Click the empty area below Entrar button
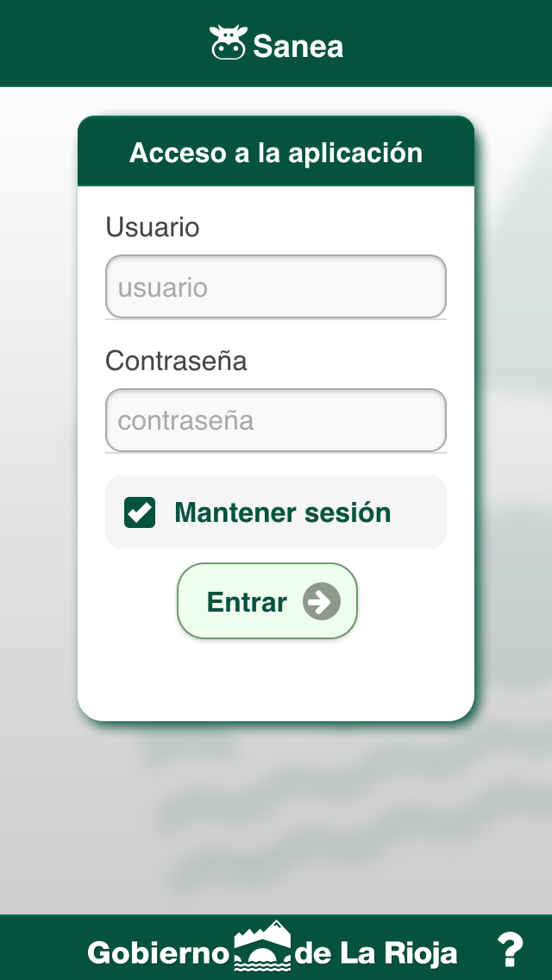 276,680
